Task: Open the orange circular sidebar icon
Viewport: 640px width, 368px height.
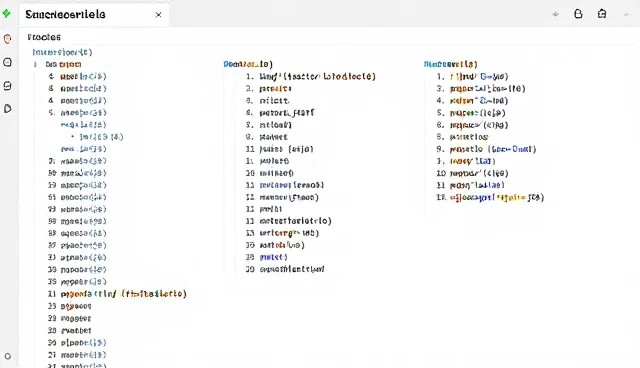Action: (7, 39)
